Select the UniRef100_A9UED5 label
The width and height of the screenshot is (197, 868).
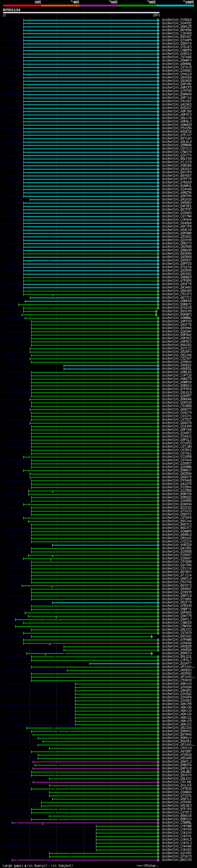[x=177, y=646]
